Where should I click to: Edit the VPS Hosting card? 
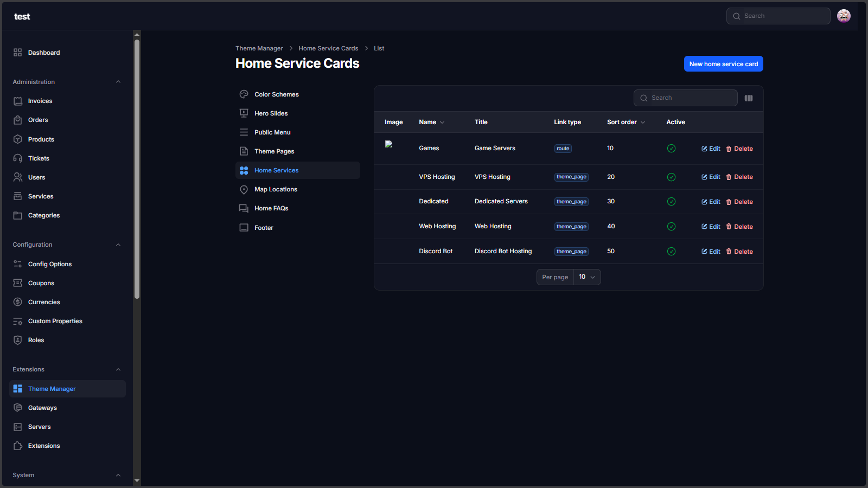point(711,177)
